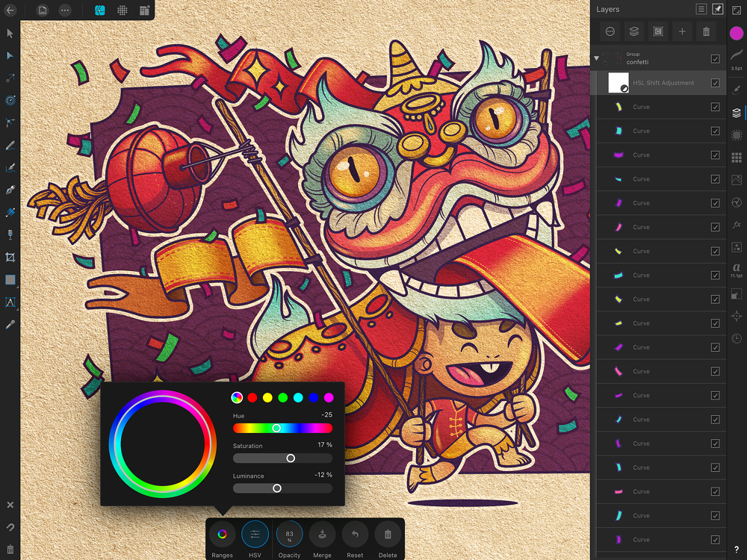The width and height of the screenshot is (747, 560).
Task: Switch to the Ranges tab
Action: [x=222, y=539]
